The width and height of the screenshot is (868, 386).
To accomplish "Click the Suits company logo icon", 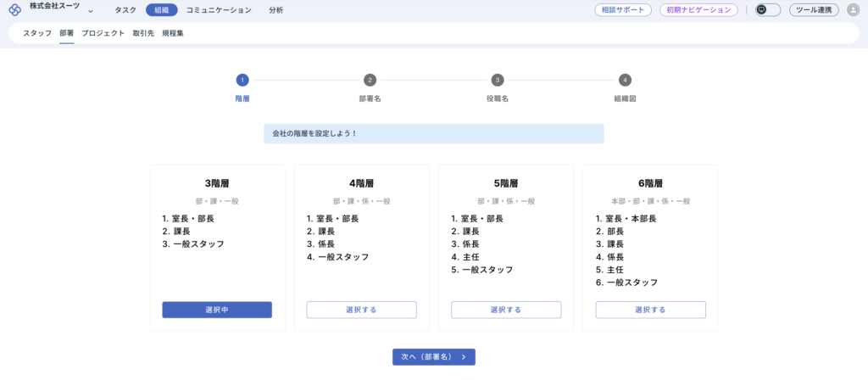I will [15, 10].
